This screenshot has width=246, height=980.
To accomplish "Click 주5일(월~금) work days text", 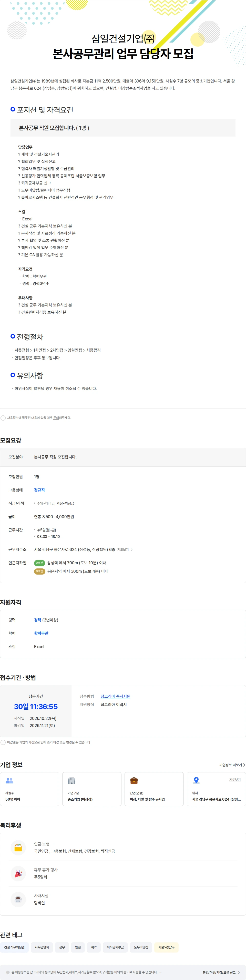I will coord(46,530).
